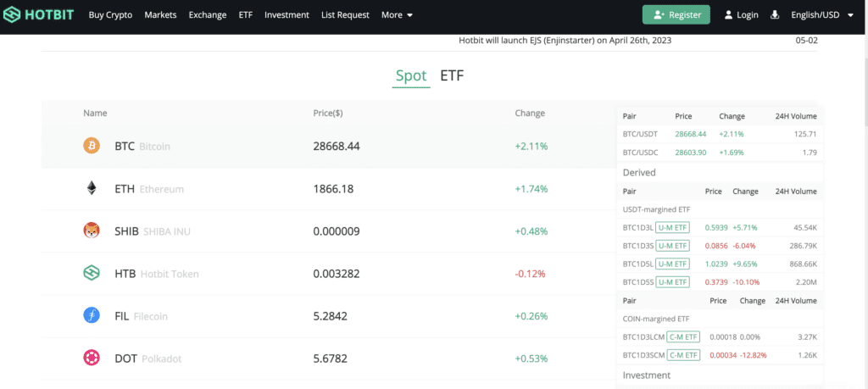
Task: Open the EJS Enjinstarter launch announcement
Action: pos(565,41)
